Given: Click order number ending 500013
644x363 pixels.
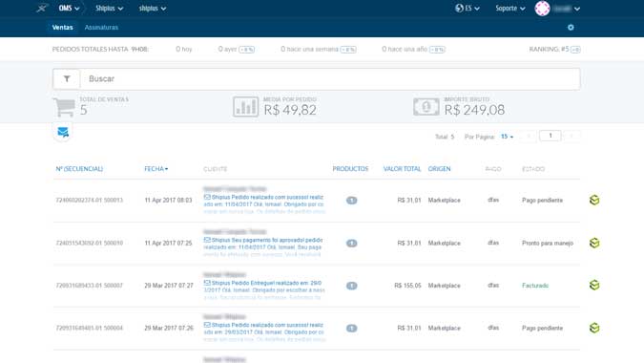Looking at the screenshot, I should (x=89, y=201).
